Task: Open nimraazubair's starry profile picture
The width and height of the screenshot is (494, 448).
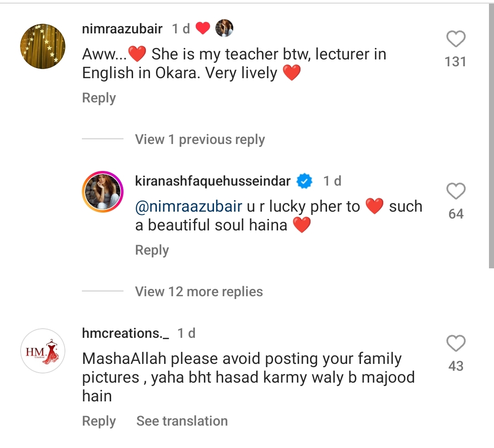Action: point(43,47)
